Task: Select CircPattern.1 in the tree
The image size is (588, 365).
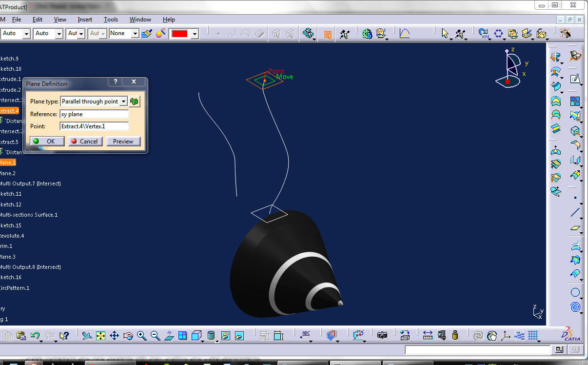Action: coord(15,288)
